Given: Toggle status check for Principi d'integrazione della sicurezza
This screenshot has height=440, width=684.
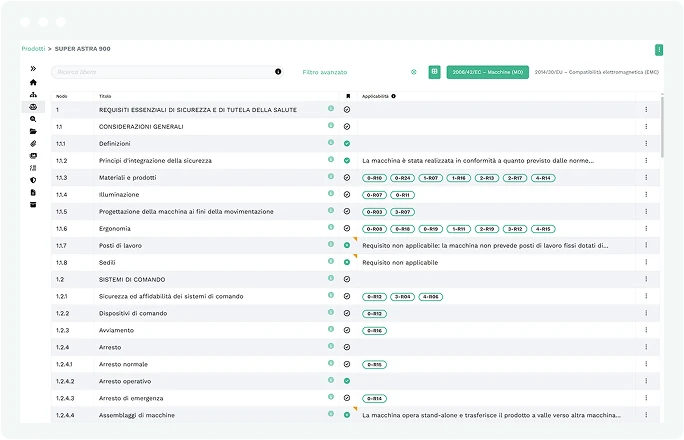Looking at the screenshot, I should tap(347, 160).
